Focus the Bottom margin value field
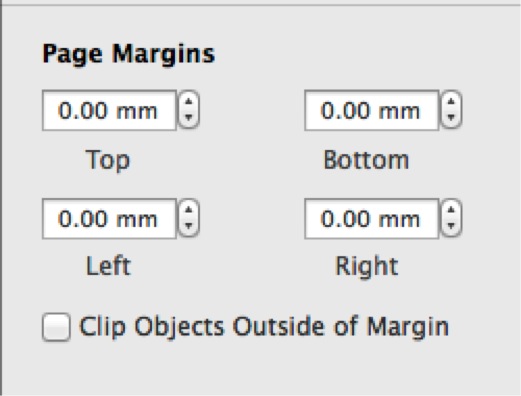 [x=371, y=110]
